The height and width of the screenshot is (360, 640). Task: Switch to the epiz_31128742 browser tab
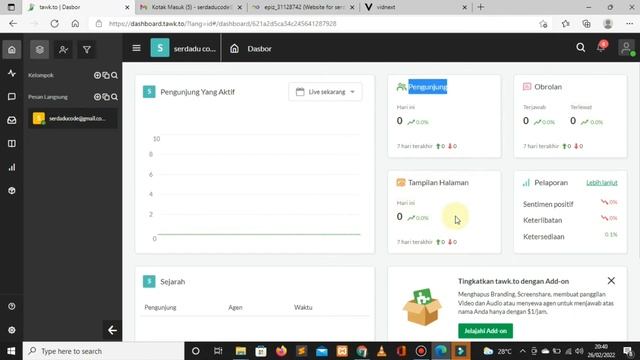[x=303, y=7]
